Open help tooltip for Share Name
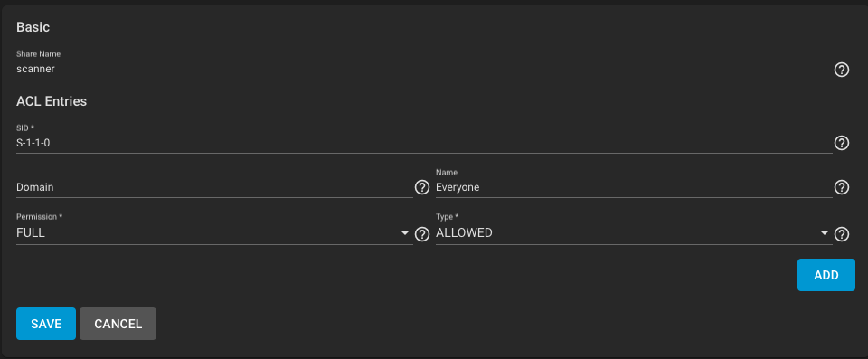 click(x=842, y=70)
